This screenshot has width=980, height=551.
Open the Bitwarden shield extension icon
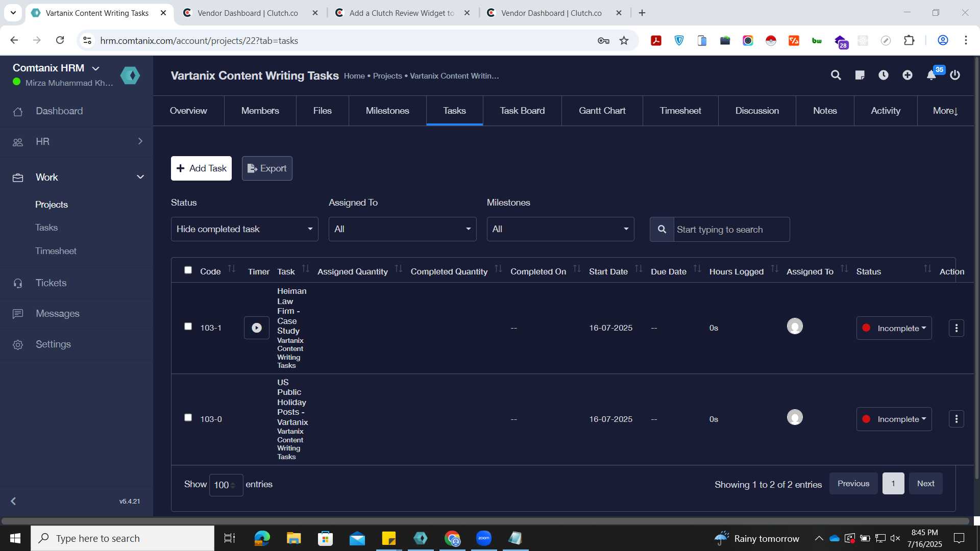pyautogui.click(x=679, y=41)
